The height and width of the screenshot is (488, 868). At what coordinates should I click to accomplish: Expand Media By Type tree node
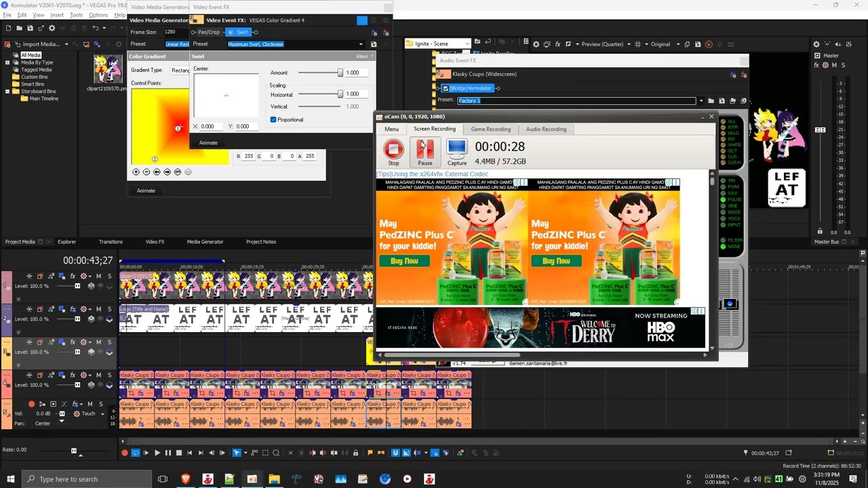click(7, 62)
